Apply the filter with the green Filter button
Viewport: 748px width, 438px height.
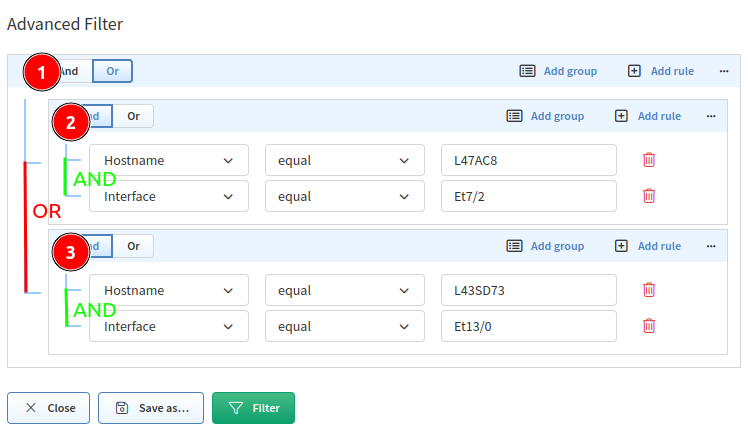253,408
